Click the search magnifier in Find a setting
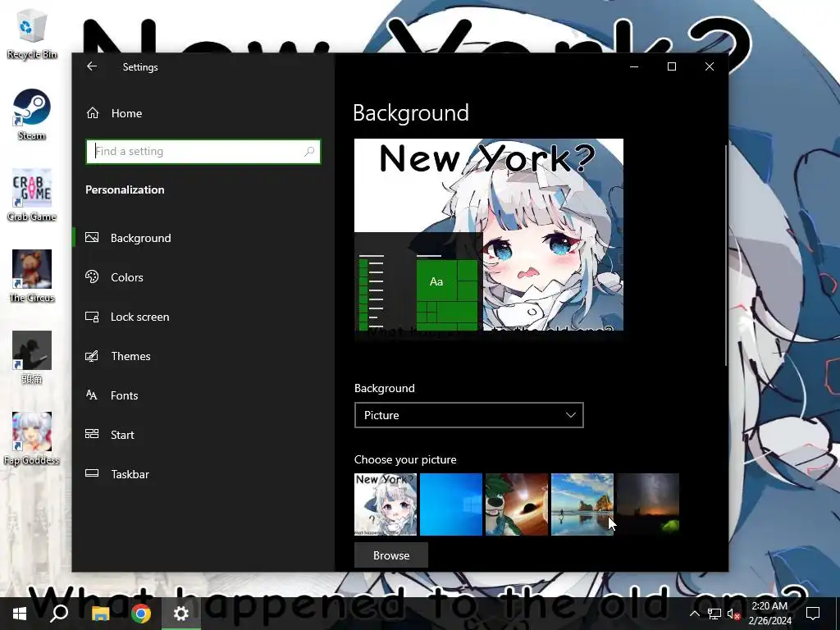The width and height of the screenshot is (840, 630). point(309,152)
